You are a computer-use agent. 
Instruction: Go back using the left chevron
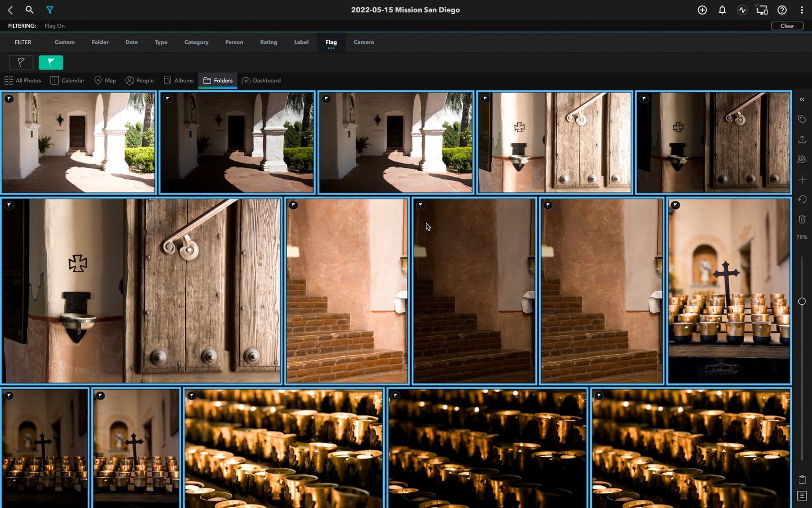click(x=10, y=10)
